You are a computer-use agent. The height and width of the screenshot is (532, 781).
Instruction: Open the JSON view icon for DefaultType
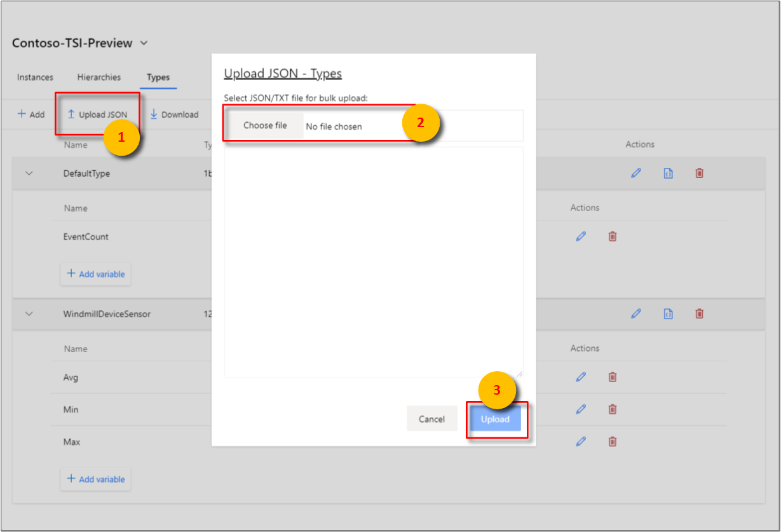click(x=668, y=173)
